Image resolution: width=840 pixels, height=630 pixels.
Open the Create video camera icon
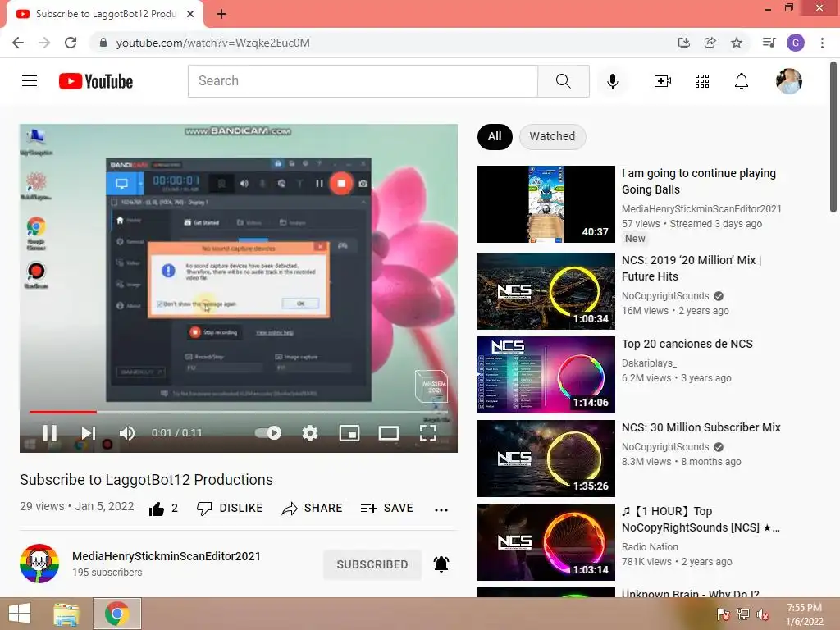point(662,81)
